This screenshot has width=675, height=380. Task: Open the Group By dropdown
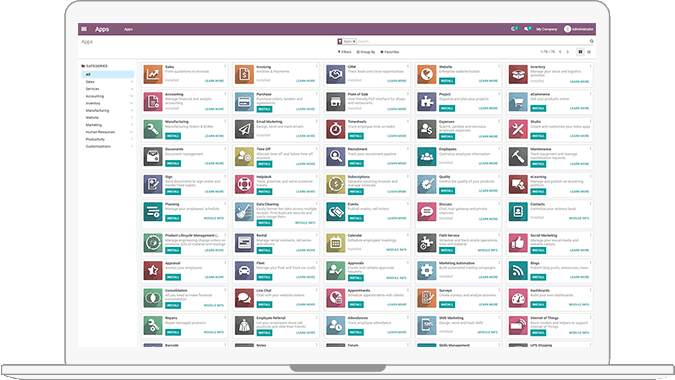pyautogui.click(x=366, y=52)
